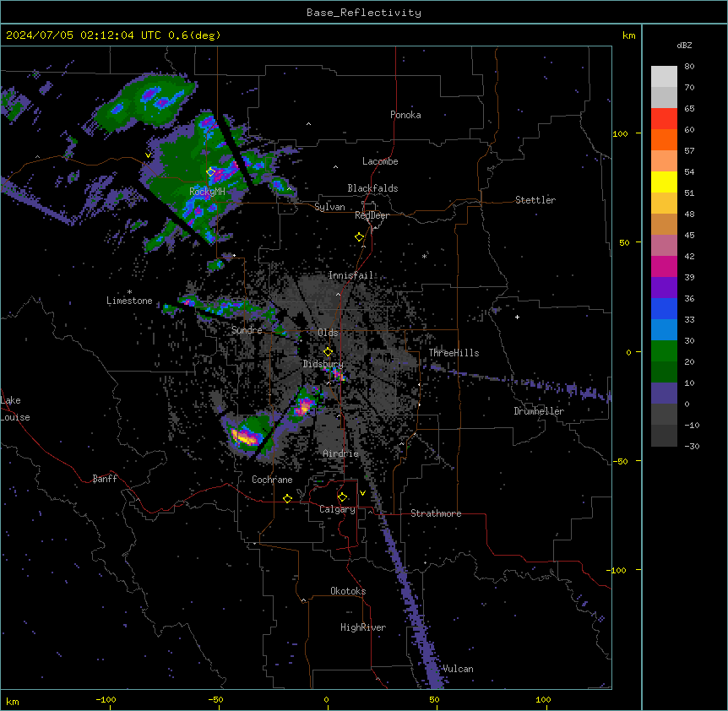The height and width of the screenshot is (711, 728).
Task: Pick the yellow 51-54 dBZ legend color
Action: click(x=664, y=182)
